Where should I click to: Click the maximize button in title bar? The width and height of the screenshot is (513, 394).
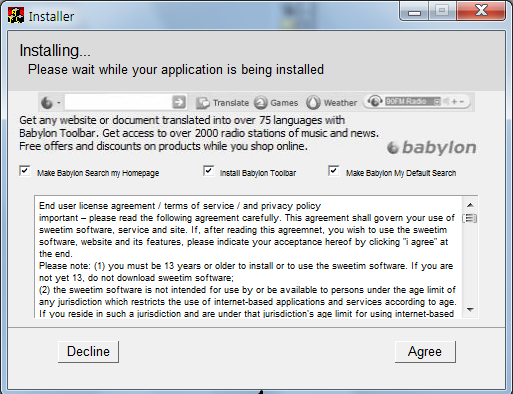[x=442, y=11]
